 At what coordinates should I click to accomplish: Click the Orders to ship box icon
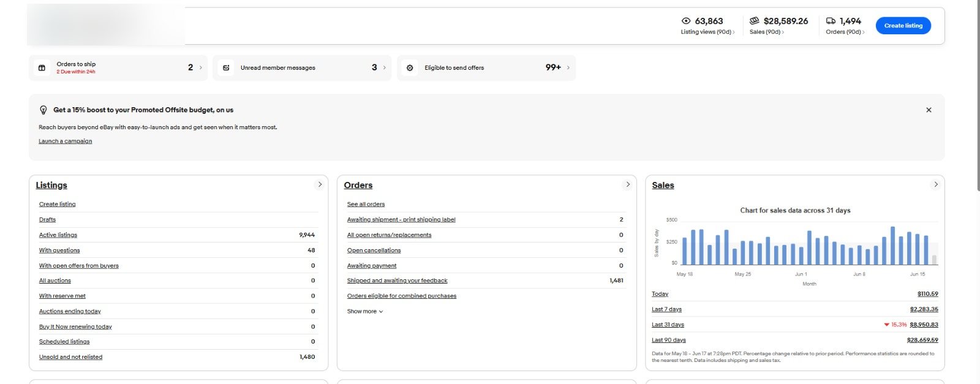(x=42, y=68)
